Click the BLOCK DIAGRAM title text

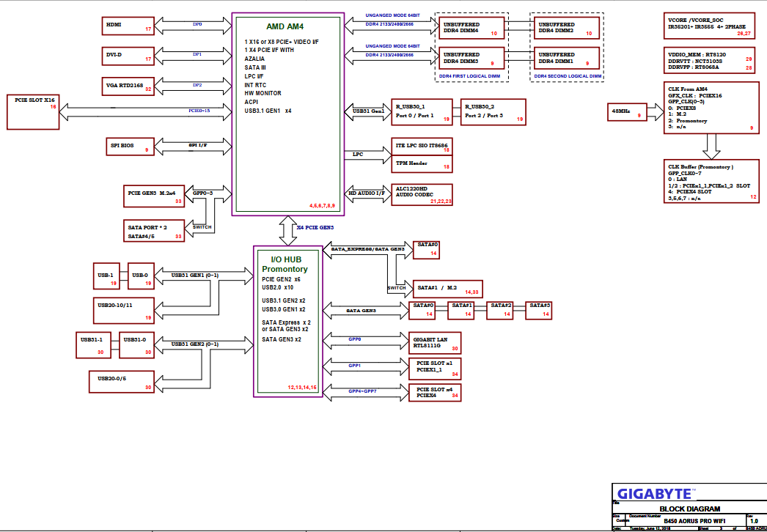[x=690, y=509]
